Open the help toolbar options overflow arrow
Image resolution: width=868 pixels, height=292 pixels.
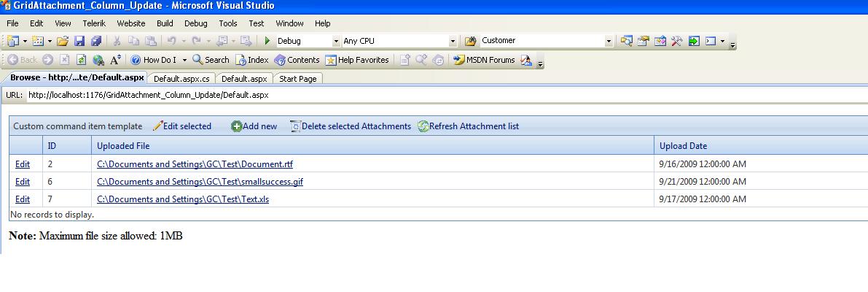tap(540, 63)
